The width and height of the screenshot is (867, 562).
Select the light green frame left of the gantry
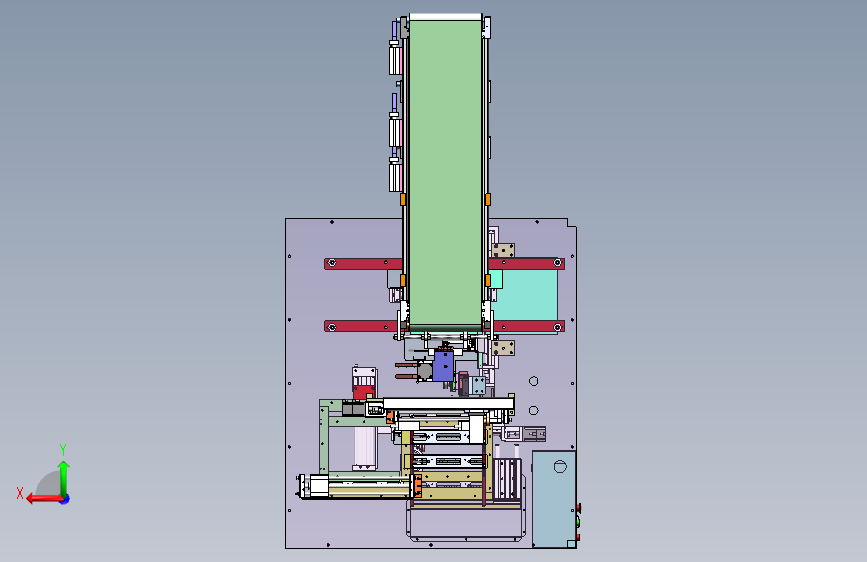click(x=326, y=437)
